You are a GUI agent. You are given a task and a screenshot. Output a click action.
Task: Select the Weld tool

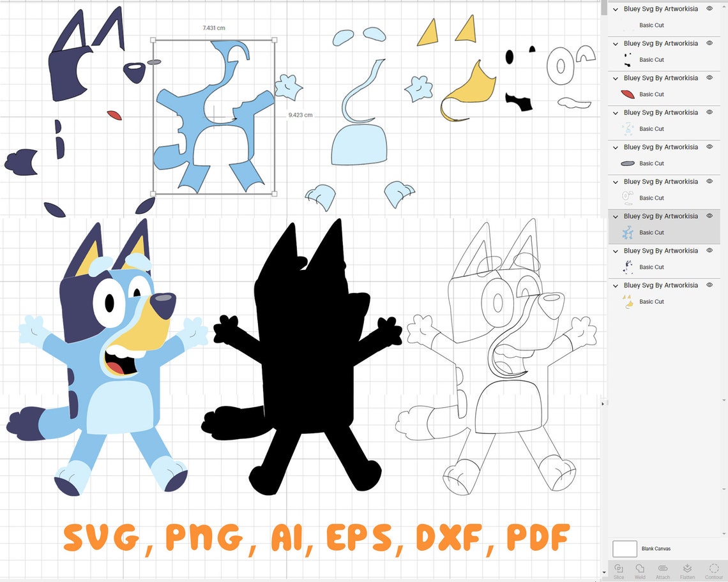(641, 570)
